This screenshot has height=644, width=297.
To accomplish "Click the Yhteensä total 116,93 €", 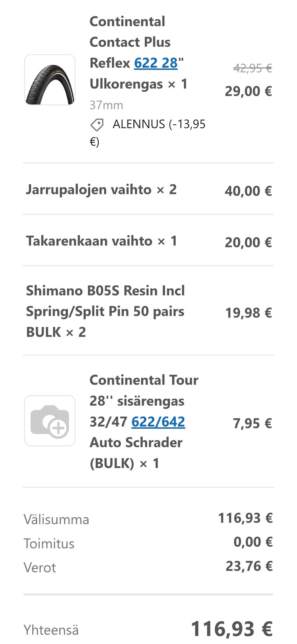I will pos(232,629).
